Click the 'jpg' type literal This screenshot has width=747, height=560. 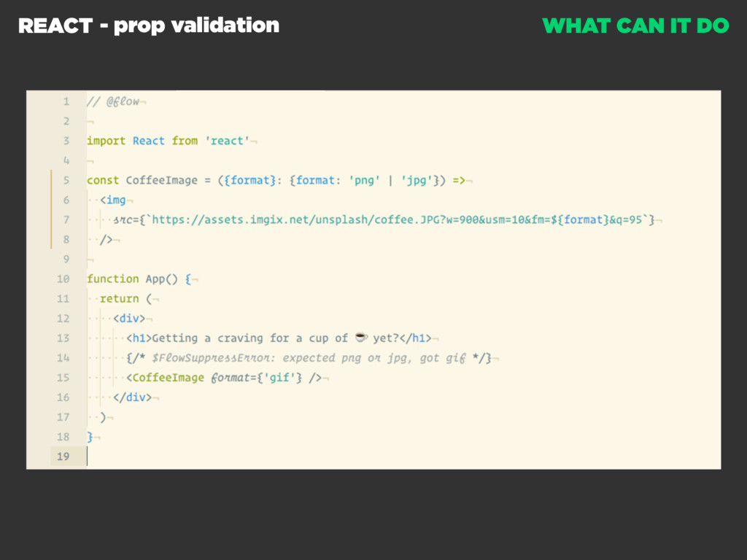(417, 181)
